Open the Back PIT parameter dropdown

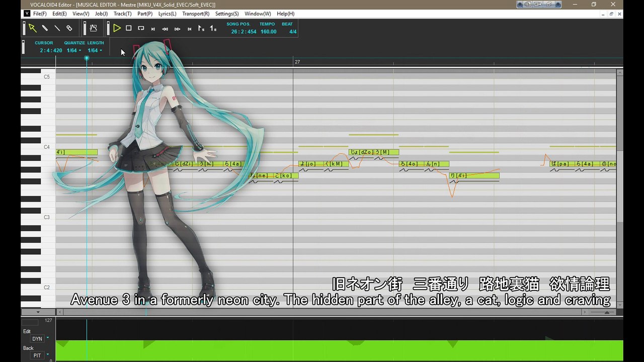click(48, 355)
